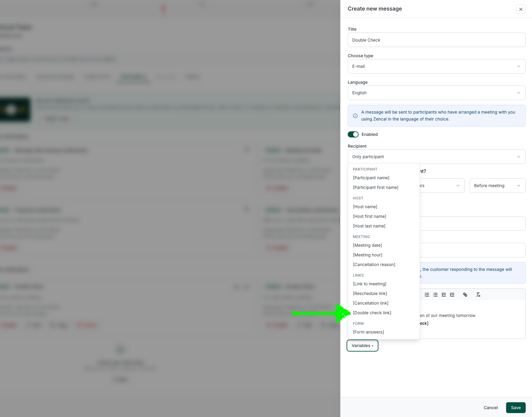Select the [Meeting date] variable
The image size is (532, 417).
pos(367,245)
